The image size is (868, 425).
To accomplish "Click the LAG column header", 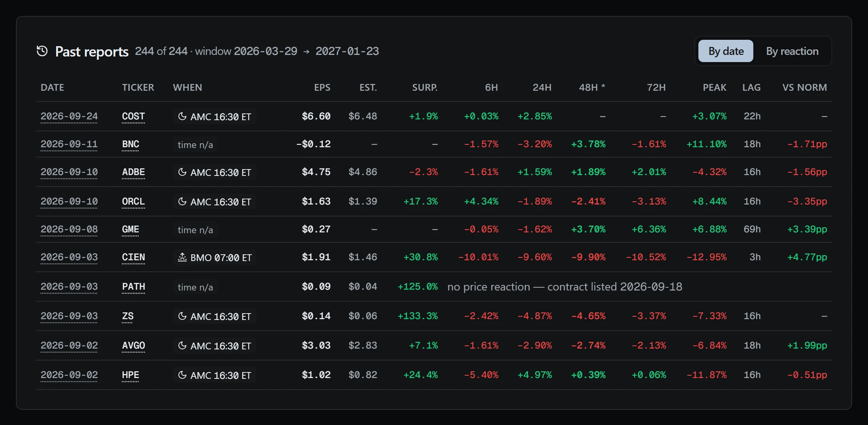I will tap(751, 88).
